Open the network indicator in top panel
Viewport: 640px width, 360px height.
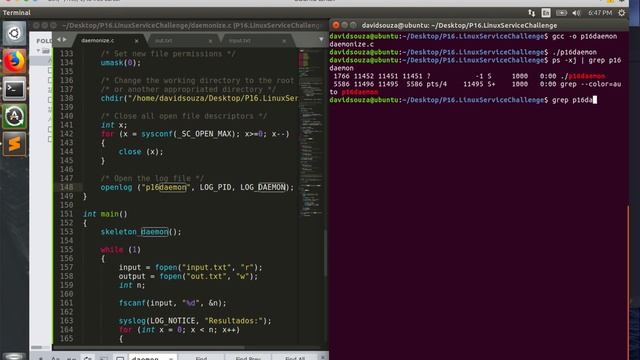click(x=531, y=13)
